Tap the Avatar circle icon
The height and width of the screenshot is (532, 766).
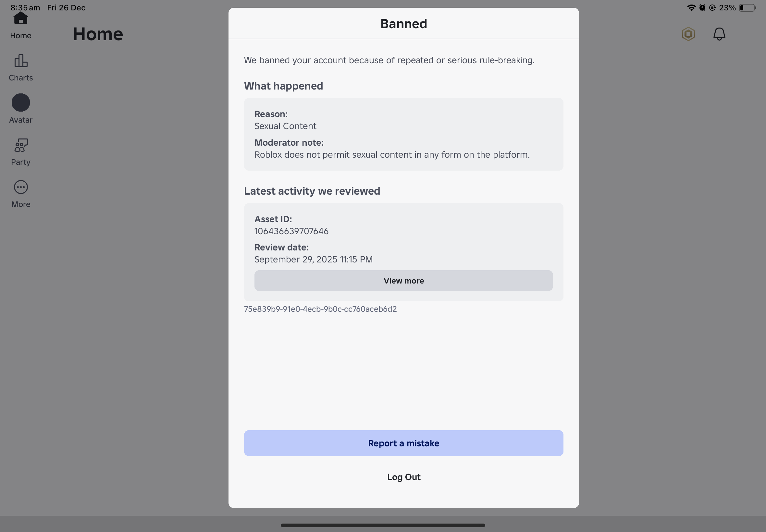[21, 103]
